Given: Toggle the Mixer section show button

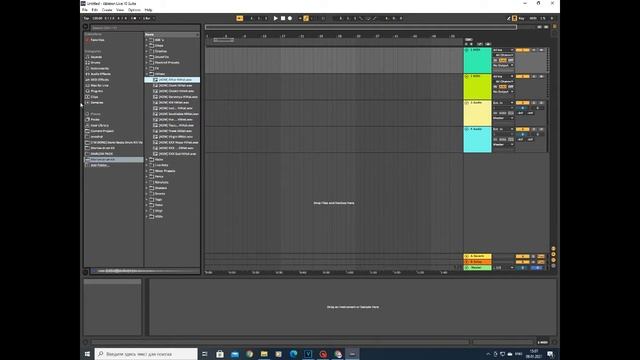Looking at the screenshot, I should [x=553, y=260].
